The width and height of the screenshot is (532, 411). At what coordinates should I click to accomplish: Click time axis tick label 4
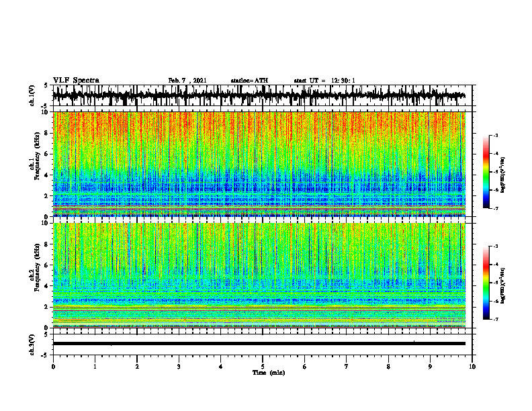tap(221, 367)
